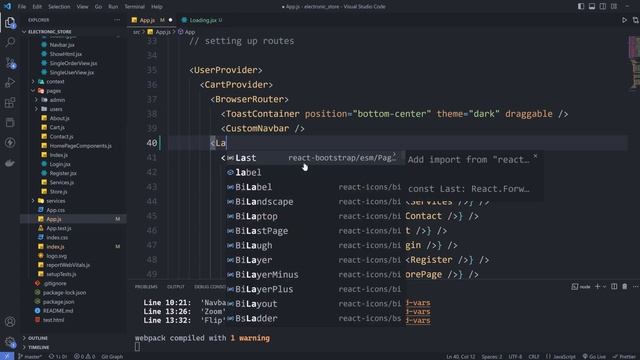Open Source Control view in activity bar
The height and width of the screenshot is (360, 640).
tap(10, 62)
